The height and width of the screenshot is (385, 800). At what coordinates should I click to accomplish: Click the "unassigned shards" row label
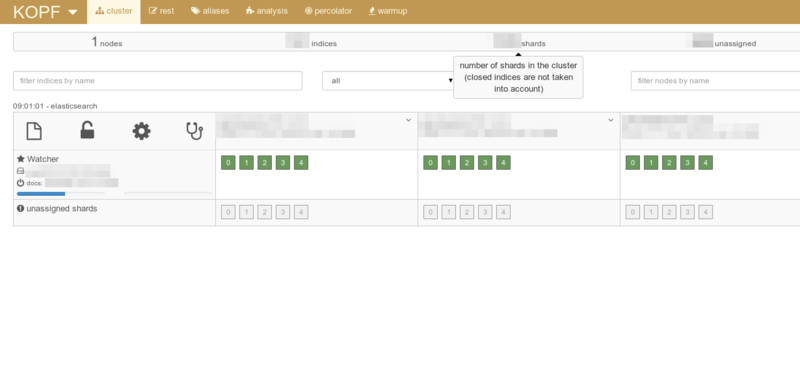click(x=62, y=209)
